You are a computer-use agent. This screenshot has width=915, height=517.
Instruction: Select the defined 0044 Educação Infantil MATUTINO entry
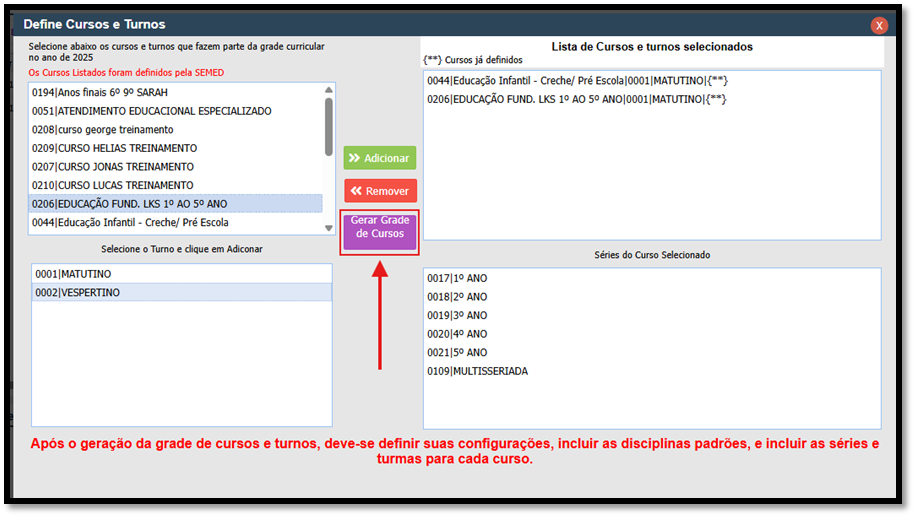(576, 81)
